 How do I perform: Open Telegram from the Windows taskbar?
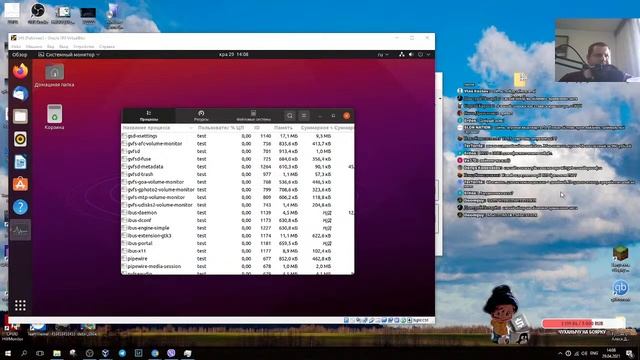coord(122,353)
